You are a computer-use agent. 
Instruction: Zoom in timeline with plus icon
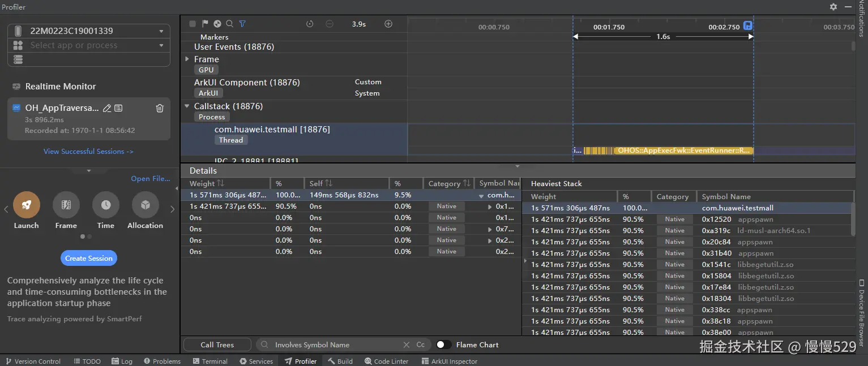(x=388, y=24)
